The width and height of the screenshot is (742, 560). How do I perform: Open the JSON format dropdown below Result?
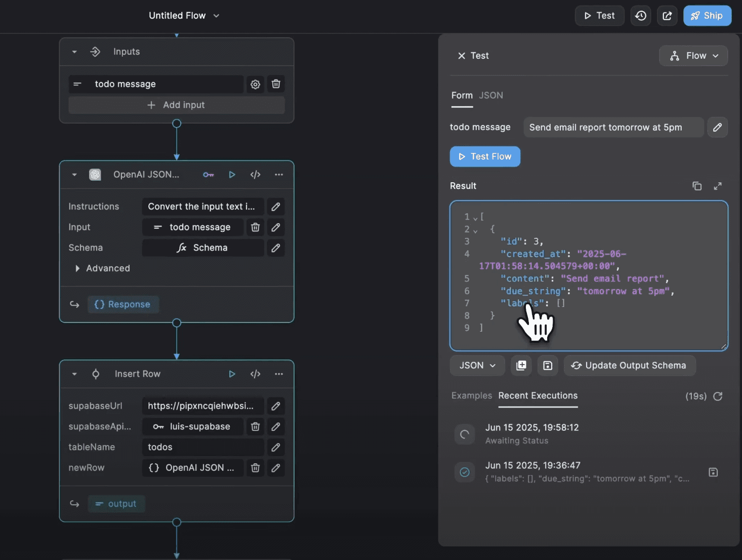pos(477,366)
